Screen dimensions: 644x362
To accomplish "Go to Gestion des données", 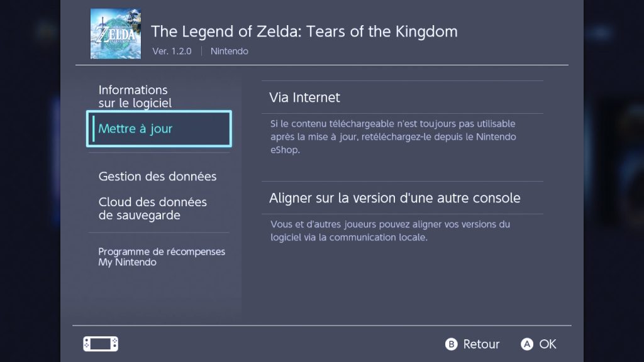I will coord(157,177).
